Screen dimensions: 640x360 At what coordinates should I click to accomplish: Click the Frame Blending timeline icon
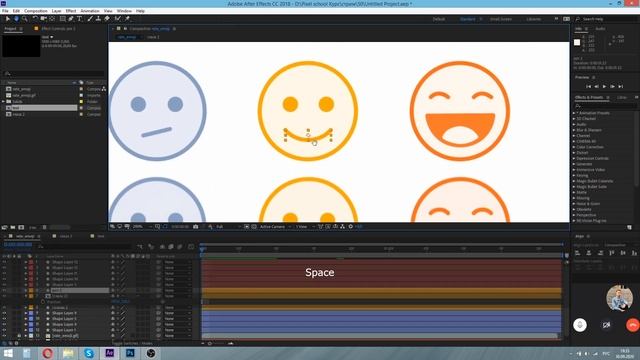coord(171,247)
